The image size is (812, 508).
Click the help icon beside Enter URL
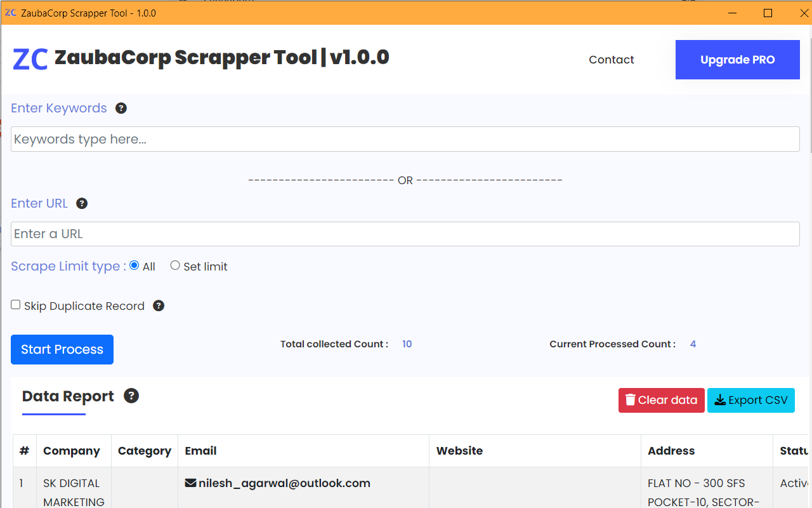click(x=82, y=203)
